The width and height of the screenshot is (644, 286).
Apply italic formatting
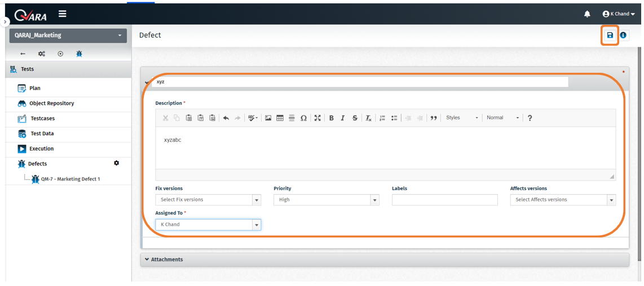coord(342,118)
